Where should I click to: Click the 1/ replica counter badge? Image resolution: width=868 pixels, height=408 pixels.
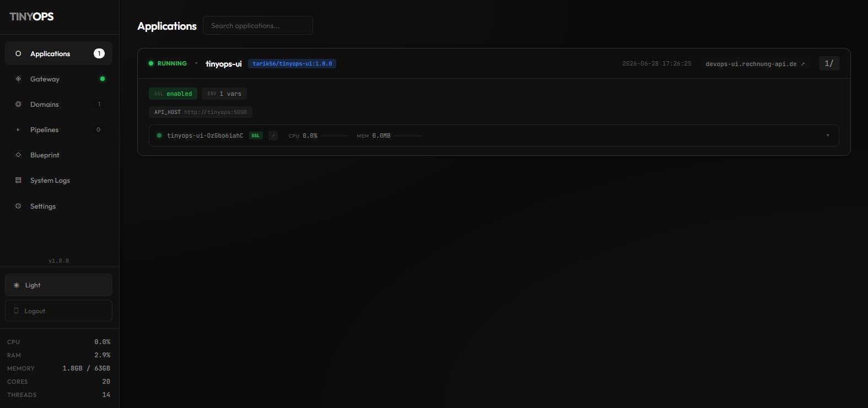tap(829, 63)
